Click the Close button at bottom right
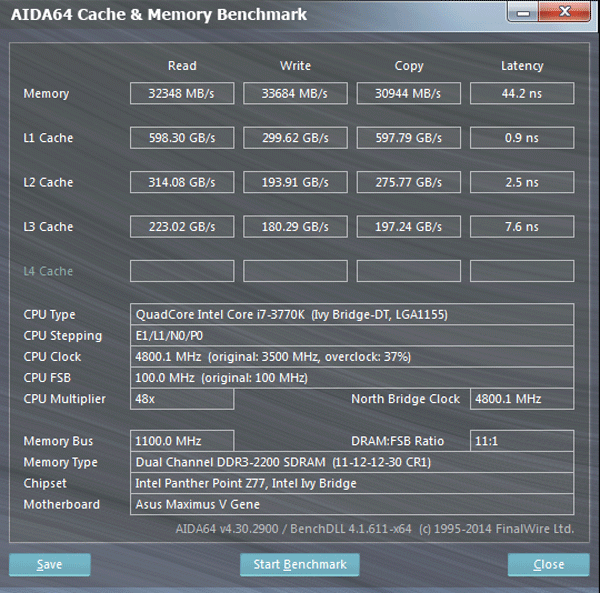The width and height of the screenshot is (600, 593). pos(548,565)
